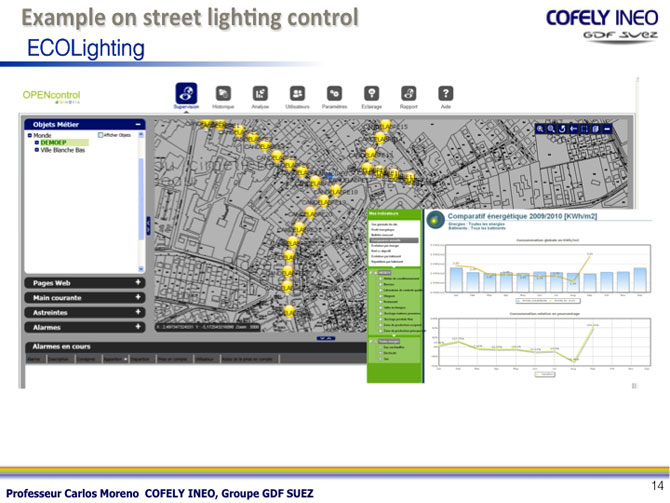The width and height of the screenshot is (670, 503).
Task: Select Comparaison annuelle indicator entry
Action: tap(394, 240)
